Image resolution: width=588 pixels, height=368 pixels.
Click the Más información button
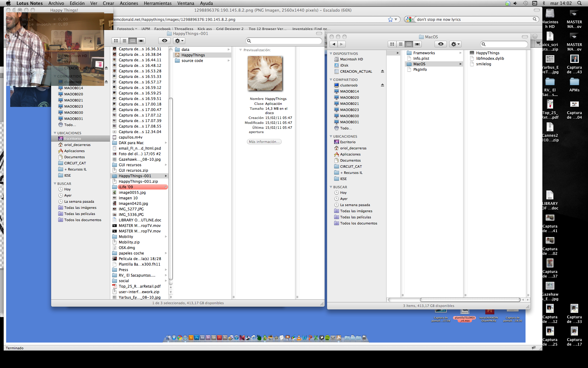(264, 142)
